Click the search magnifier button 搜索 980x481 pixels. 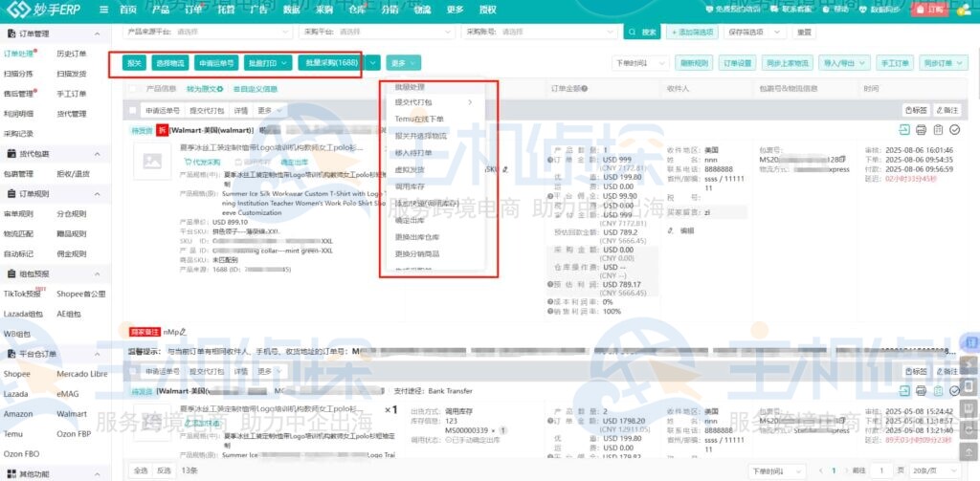pos(642,32)
